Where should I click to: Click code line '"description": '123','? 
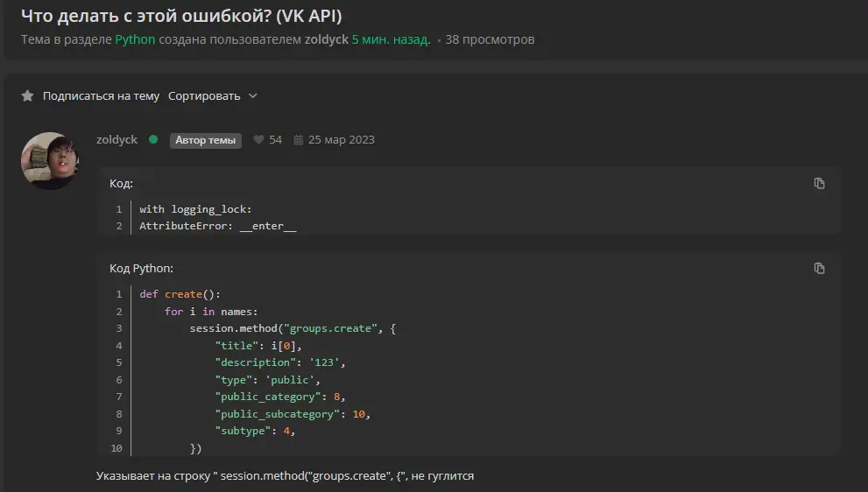click(280, 362)
